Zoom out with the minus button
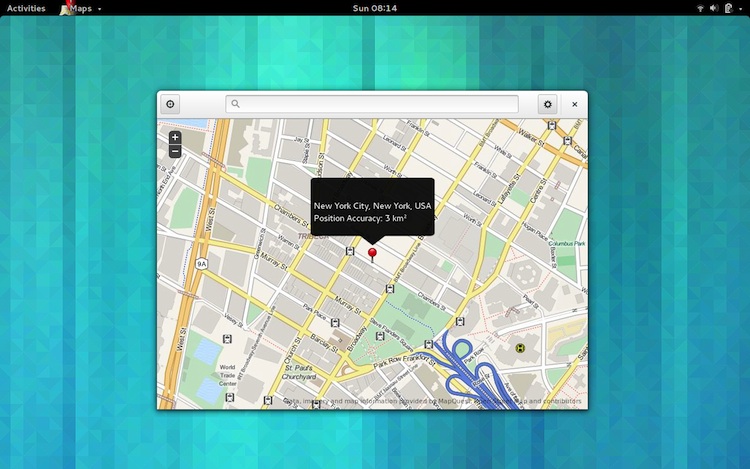This screenshot has width=750, height=469. pos(175,151)
